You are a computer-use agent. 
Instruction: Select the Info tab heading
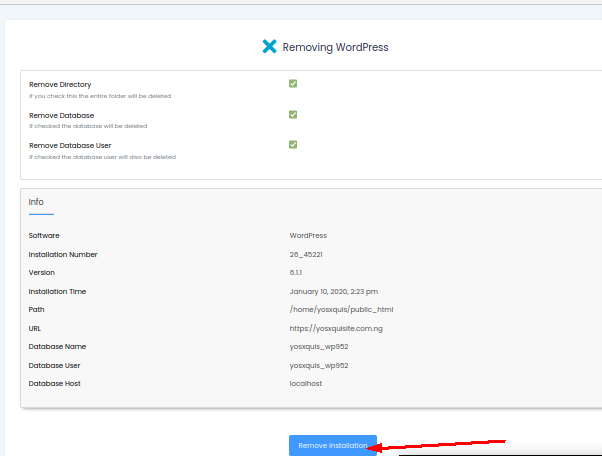click(36, 202)
